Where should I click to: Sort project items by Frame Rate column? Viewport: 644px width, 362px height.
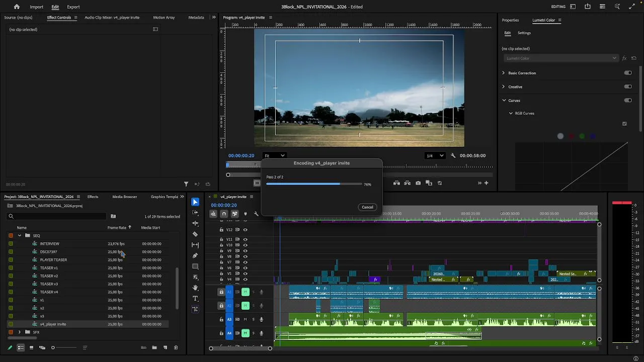tap(117, 228)
